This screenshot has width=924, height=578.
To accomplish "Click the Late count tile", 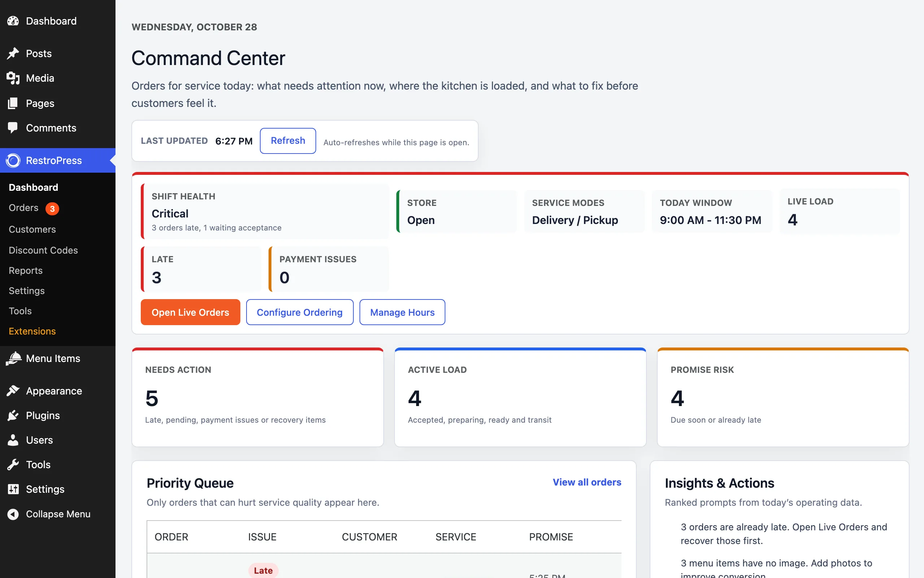I will tap(201, 269).
